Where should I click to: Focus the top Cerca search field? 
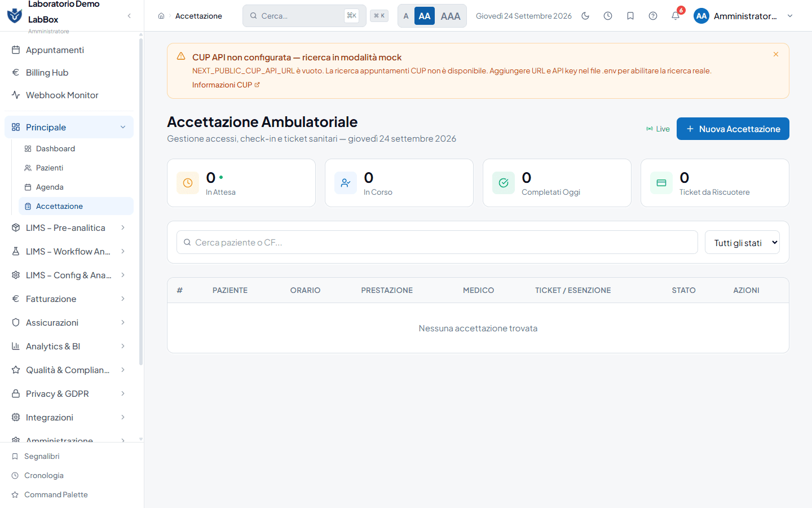click(x=304, y=16)
